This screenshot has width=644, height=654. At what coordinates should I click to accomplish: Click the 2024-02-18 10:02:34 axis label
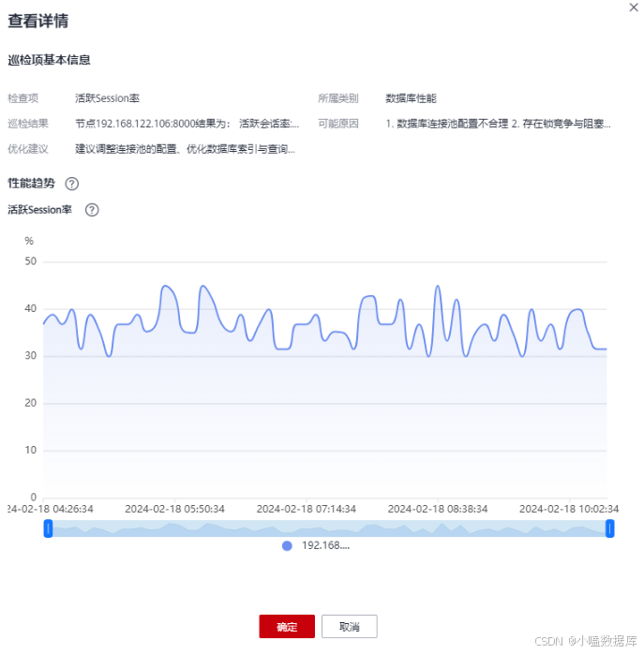tap(569, 510)
